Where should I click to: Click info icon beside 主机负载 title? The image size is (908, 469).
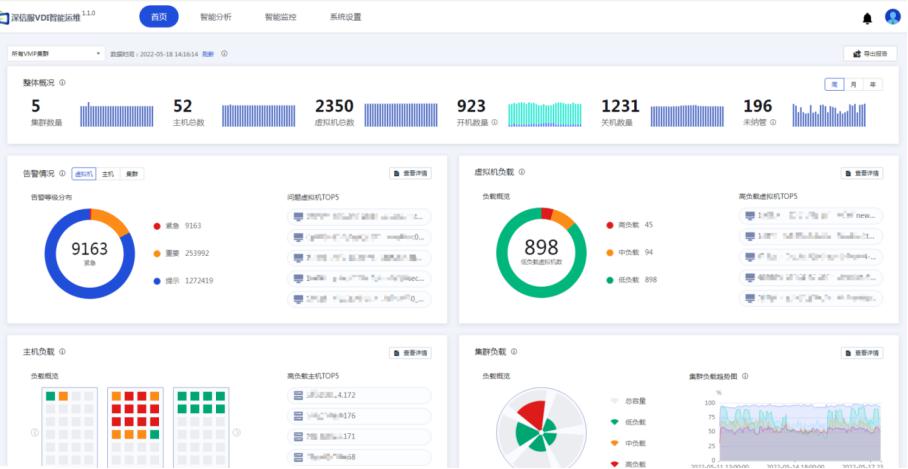[62, 352]
